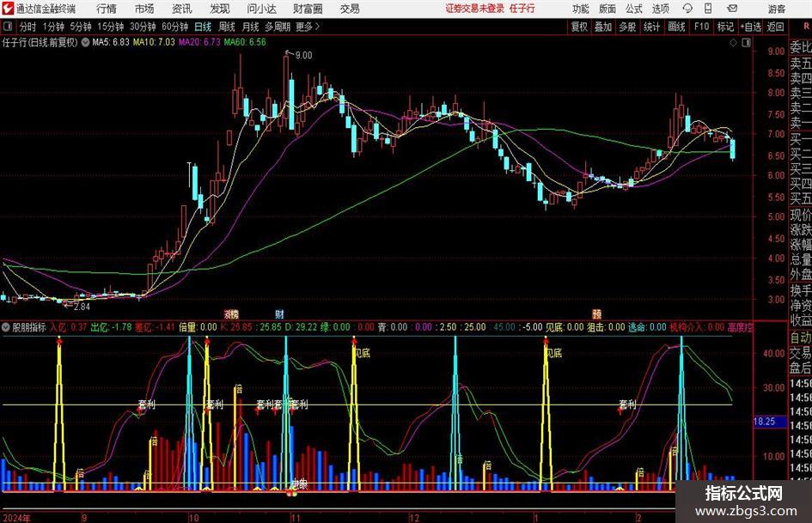Click the 多股 multi-stock button
The width and height of the screenshot is (812, 523).
627,27
